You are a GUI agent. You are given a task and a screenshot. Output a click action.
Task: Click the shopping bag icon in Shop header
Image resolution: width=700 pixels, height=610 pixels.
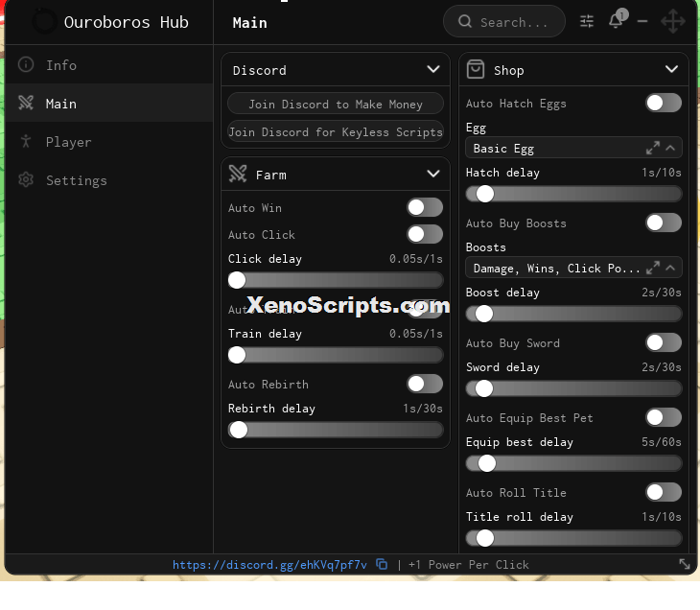click(x=476, y=69)
